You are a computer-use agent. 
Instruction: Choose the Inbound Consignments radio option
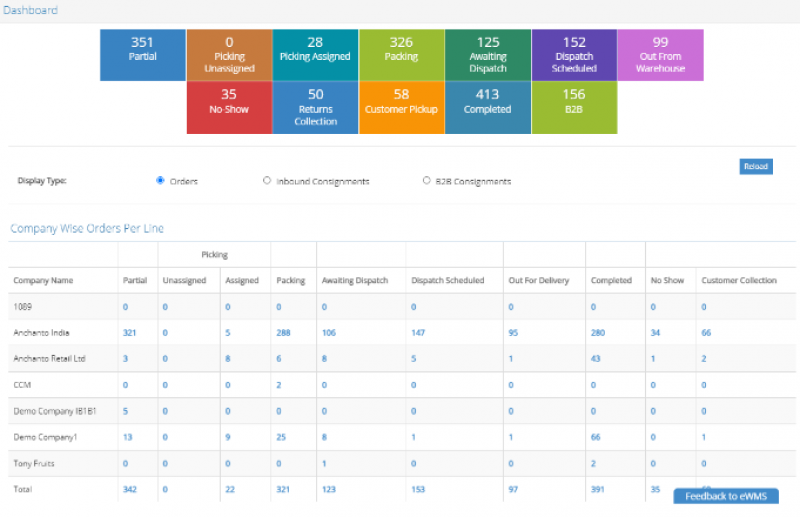coord(266,181)
